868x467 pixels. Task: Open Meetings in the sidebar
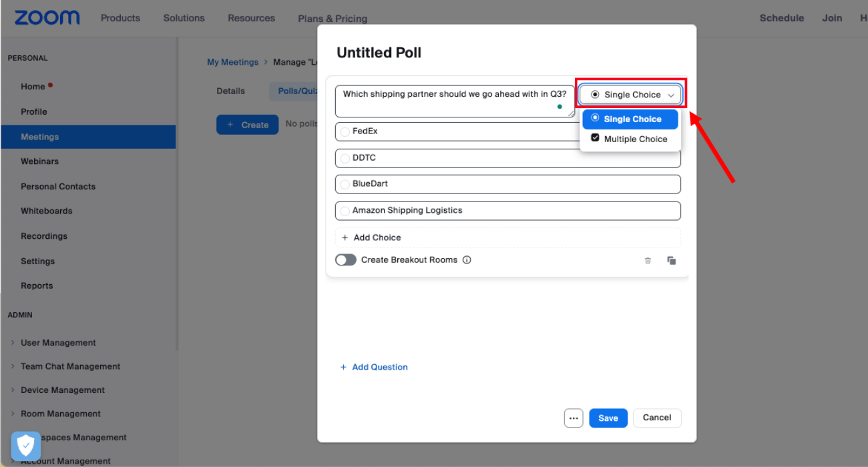point(88,137)
